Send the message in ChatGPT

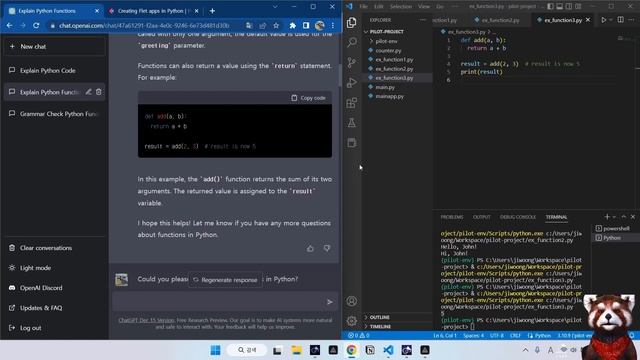click(329, 302)
